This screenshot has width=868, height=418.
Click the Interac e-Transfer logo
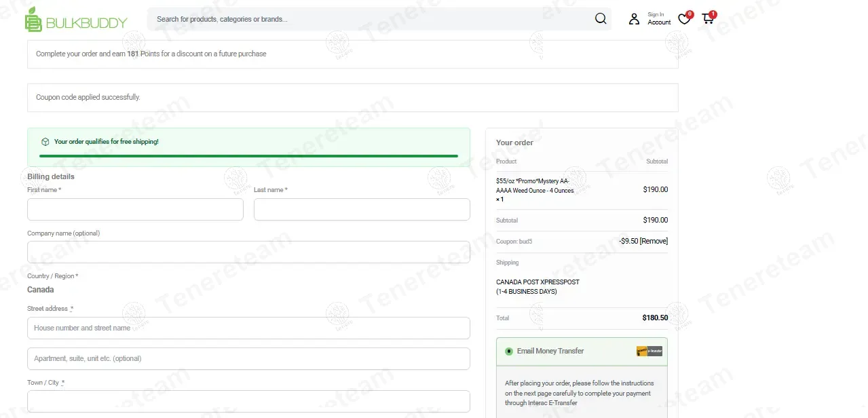[649, 351]
